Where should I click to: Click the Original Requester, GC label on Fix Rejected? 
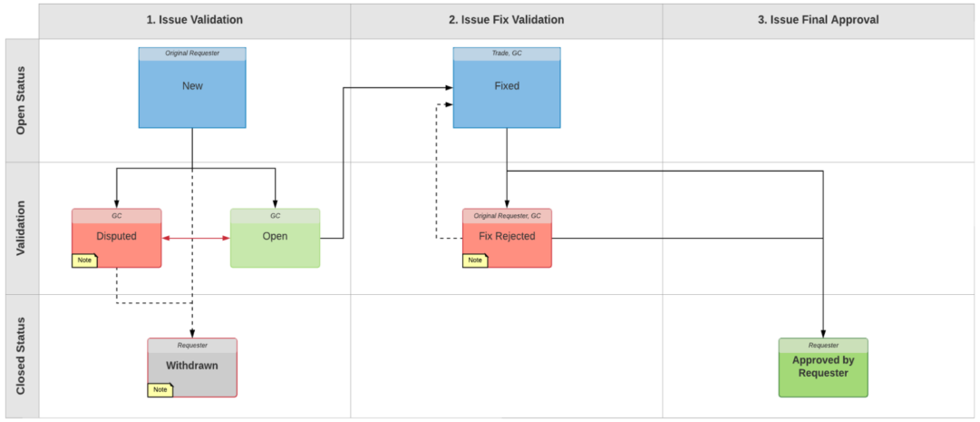click(x=507, y=216)
